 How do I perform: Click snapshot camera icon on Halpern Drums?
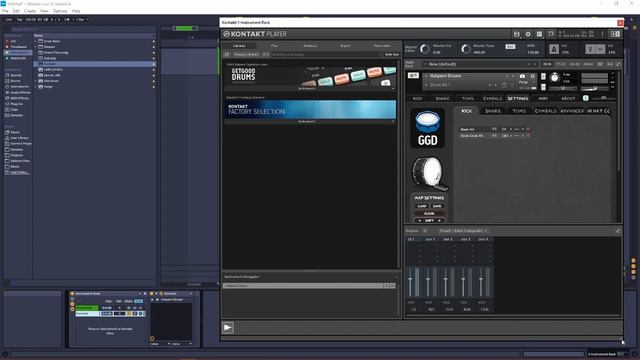pyautogui.click(x=522, y=76)
